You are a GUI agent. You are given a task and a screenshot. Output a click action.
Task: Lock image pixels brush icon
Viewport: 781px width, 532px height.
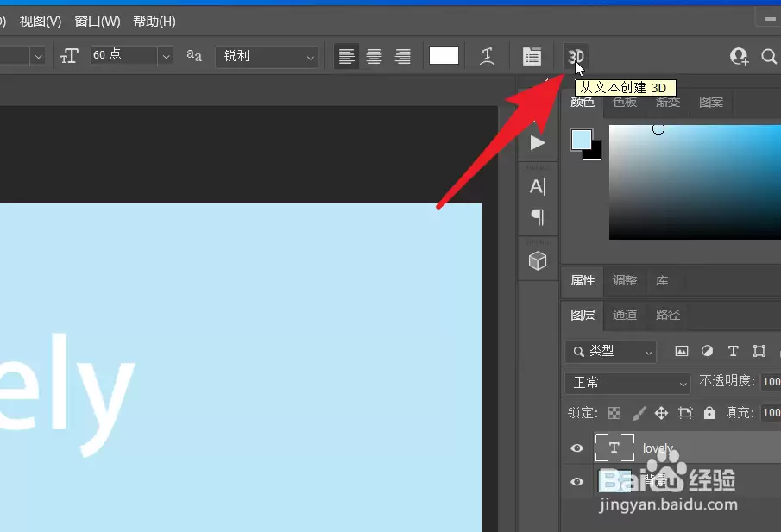[x=639, y=413]
